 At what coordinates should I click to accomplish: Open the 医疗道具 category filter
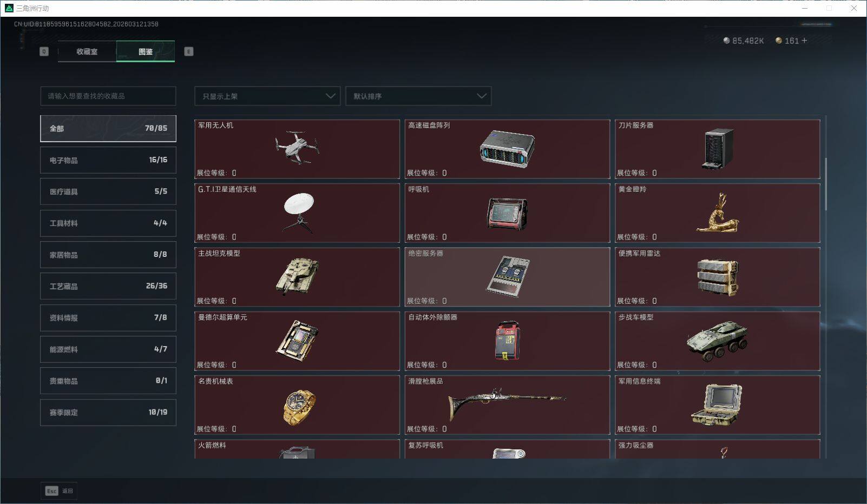pos(108,191)
